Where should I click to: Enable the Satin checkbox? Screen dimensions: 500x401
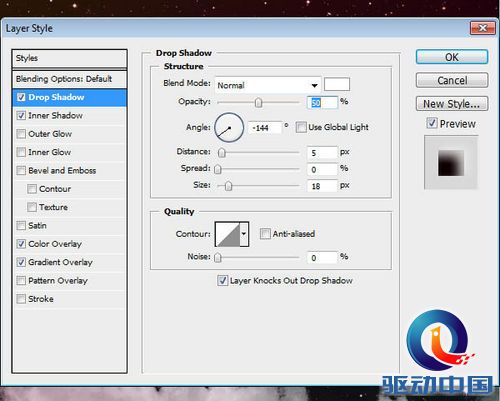tap(21, 226)
